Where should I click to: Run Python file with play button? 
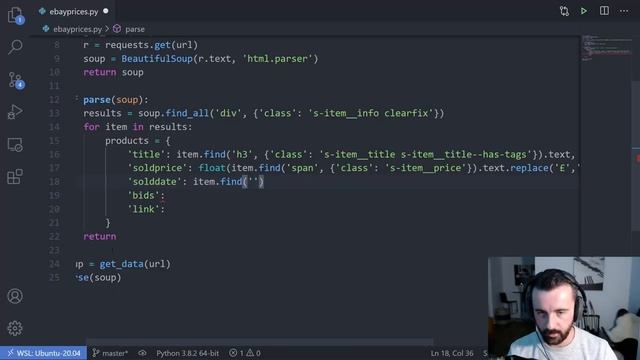tap(584, 11)
